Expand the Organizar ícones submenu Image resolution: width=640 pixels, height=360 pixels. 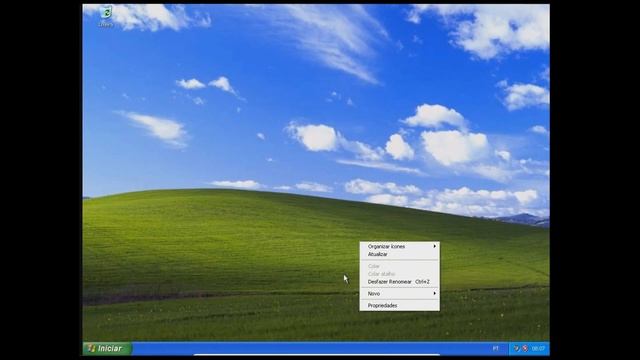[400, 247]
